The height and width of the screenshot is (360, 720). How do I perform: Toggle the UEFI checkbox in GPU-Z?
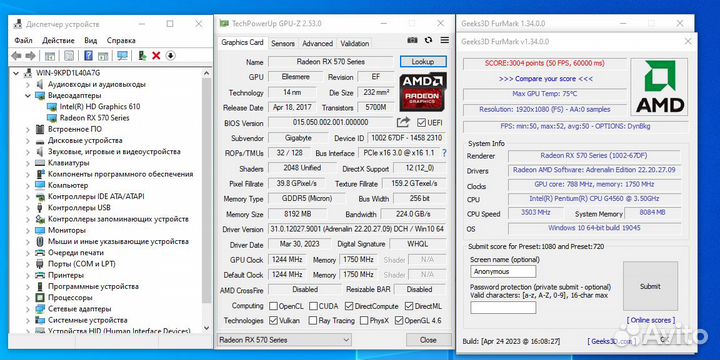(421, 123)
